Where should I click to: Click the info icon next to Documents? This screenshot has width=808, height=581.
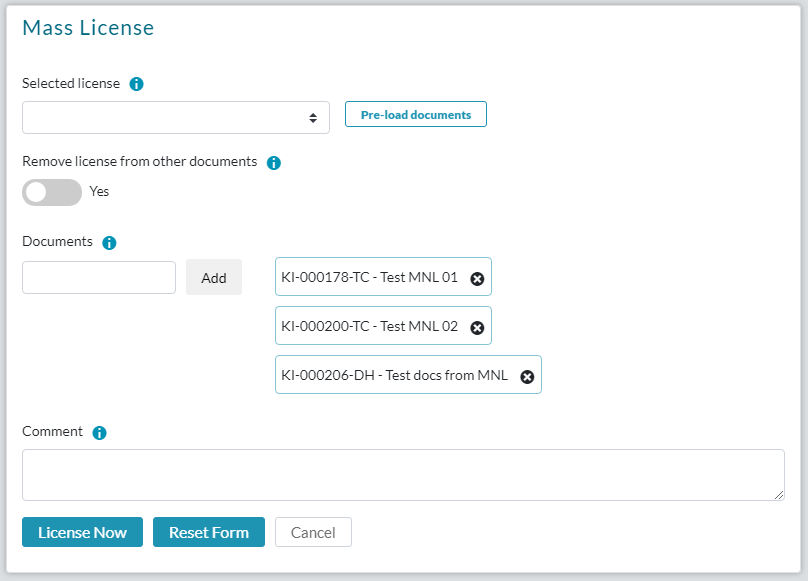(110, 242)
